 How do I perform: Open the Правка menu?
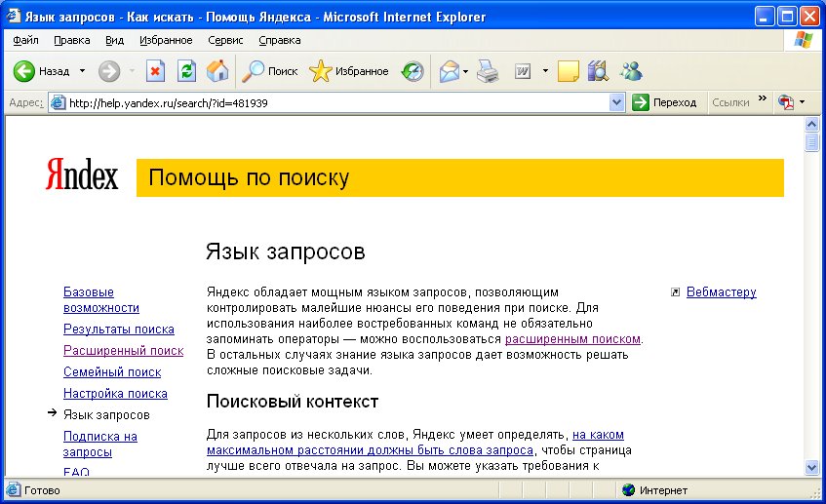coord(71,40)
